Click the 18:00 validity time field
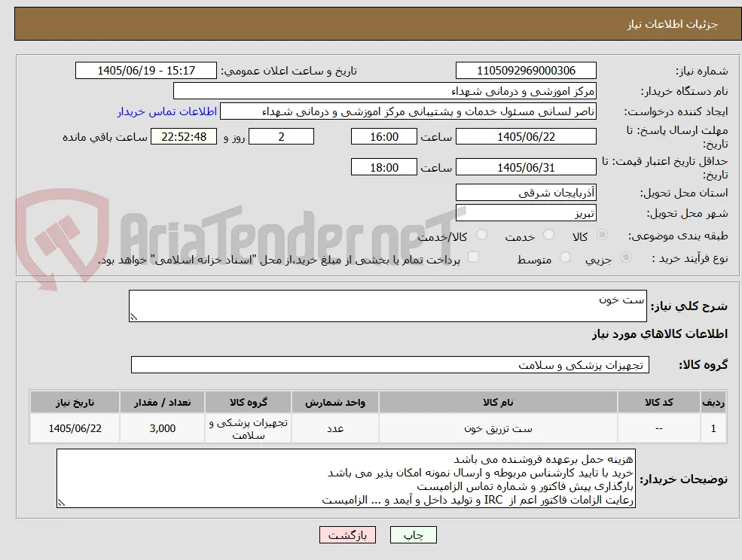The width and height of the screenshot is (742, 560). [383, 167]
